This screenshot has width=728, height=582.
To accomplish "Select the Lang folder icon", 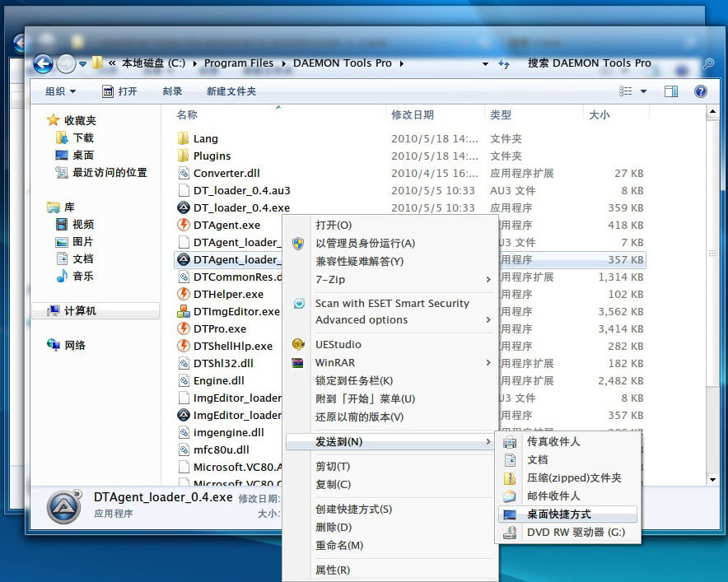I will click(x=184, y=138).
